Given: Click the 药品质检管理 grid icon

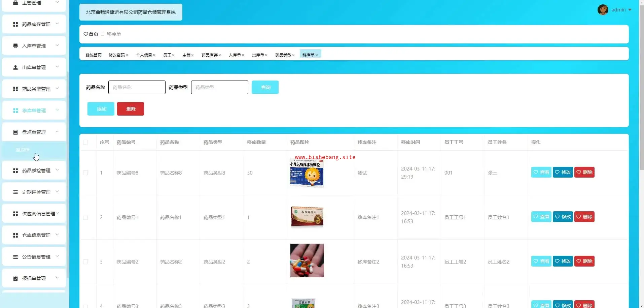Looking at the screenshot, I should coord(15,171).
